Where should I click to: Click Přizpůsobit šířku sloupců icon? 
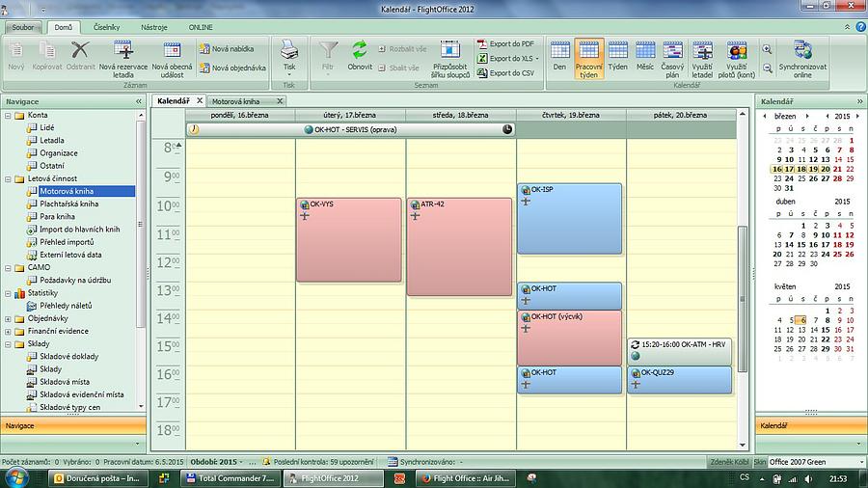click(447, 50)
